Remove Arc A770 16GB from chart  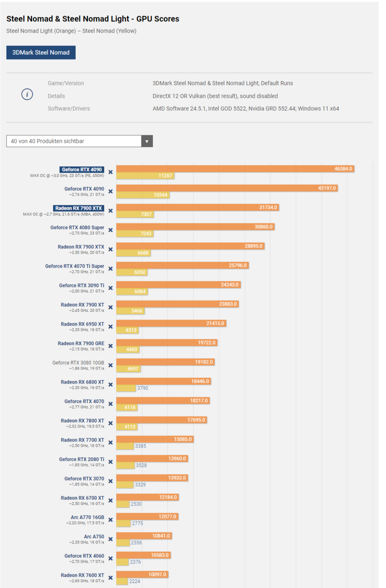111,520
